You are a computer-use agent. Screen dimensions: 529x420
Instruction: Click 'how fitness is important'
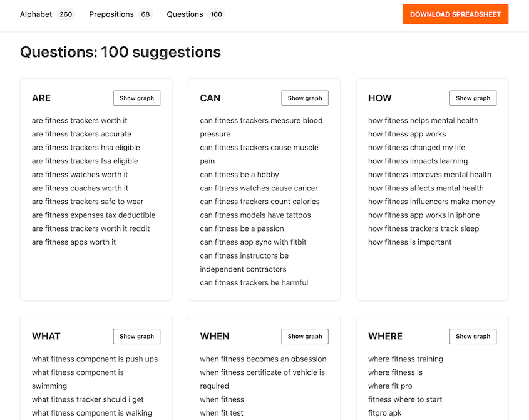pos(410,242)
